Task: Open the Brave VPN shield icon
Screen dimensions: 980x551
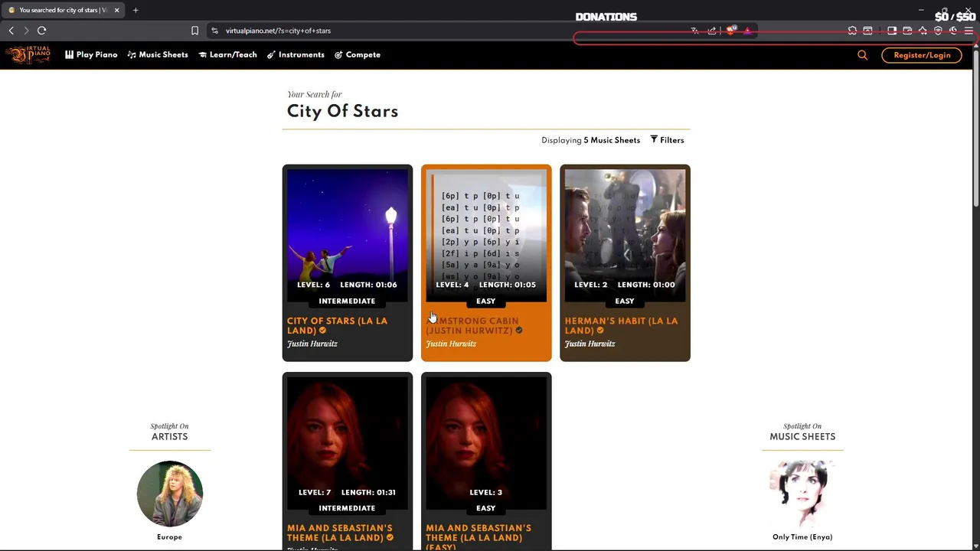Action: pos(938,31)
